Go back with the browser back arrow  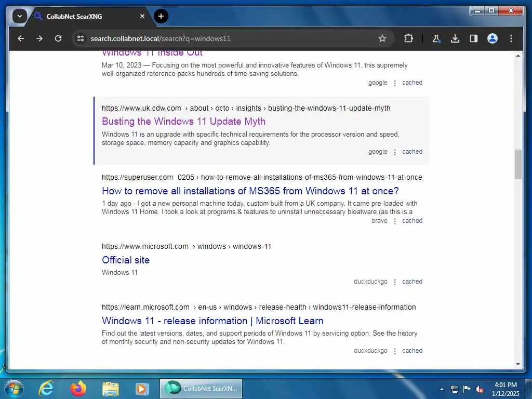pos(21,38)
